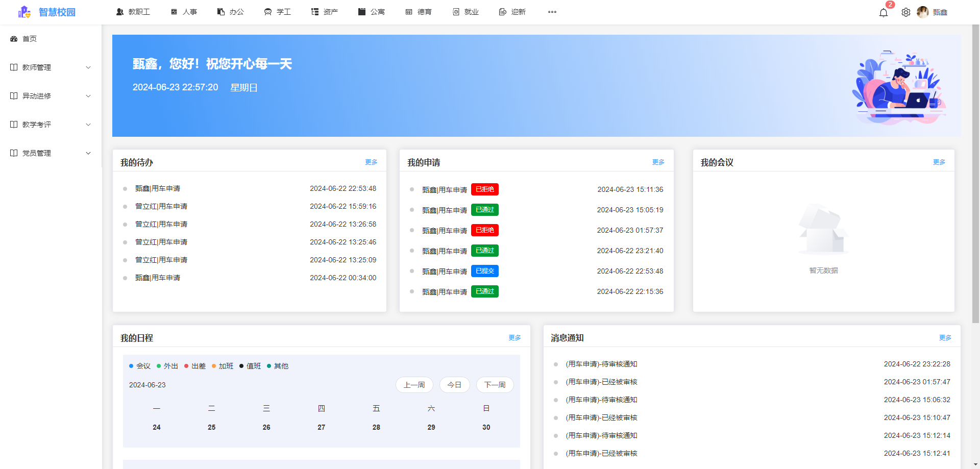Open the 办公 module icon
Viewport: 980px width, 469px height.
point(220,11)
